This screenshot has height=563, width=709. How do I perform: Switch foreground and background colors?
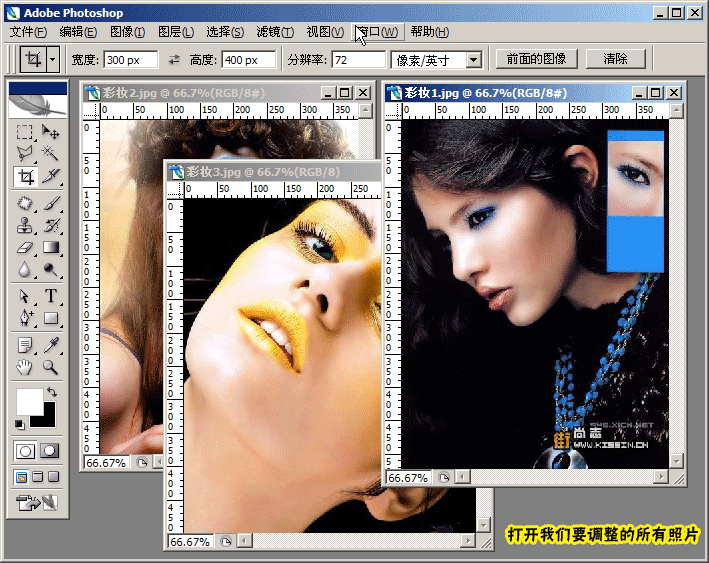tap(52, 392)
